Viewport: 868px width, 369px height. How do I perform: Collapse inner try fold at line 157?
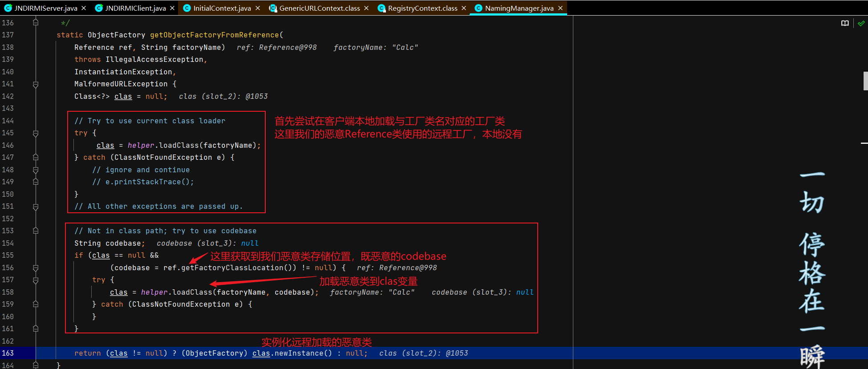coord(36,280)
